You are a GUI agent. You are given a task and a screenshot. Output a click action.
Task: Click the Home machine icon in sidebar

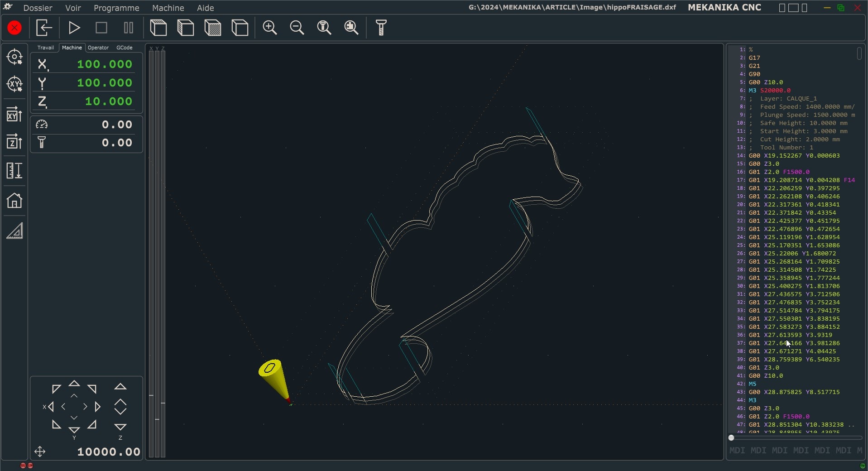(15, 201)
